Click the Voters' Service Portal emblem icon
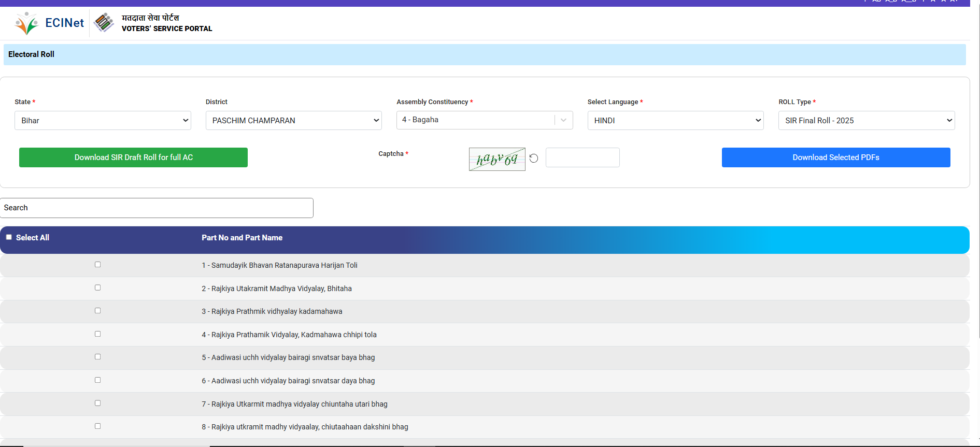Image resolution: width=980 pixels, height=447 pixels. (x=104, y=22)
